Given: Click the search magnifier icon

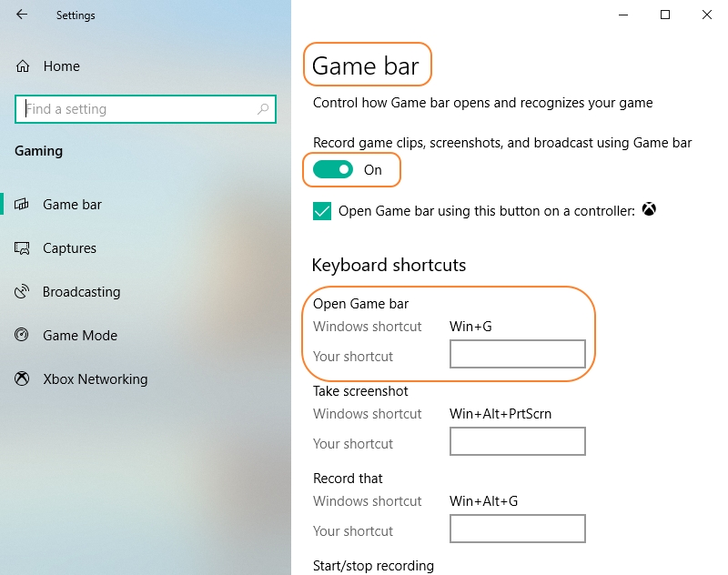Looking at the screenshot, I should coord(263,109).
